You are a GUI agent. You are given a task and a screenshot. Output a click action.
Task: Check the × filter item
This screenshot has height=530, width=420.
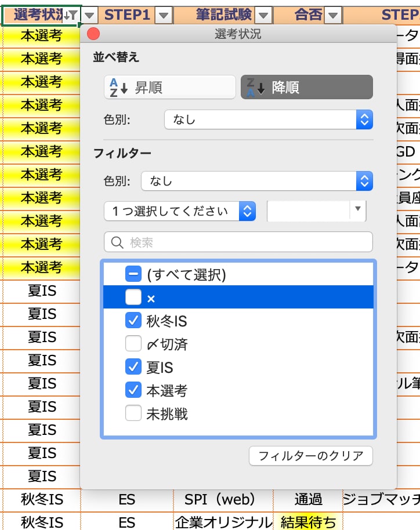133,297
